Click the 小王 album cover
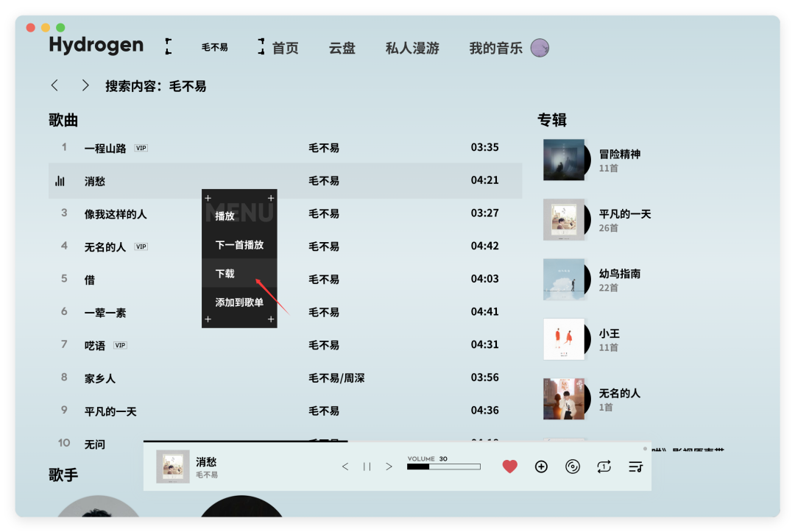 pyautogui.click(x=564, y=339)
